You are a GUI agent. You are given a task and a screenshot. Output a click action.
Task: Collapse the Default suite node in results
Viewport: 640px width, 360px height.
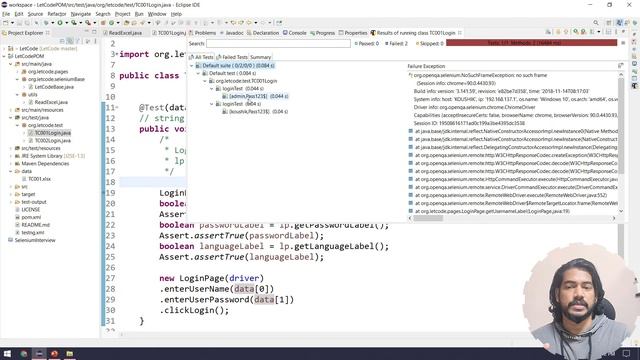191,65
